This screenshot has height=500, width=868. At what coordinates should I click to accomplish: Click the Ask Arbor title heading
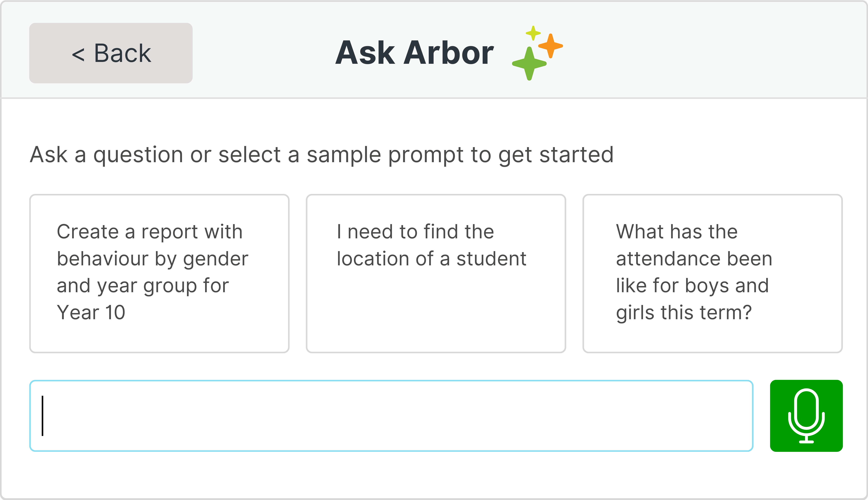coord(414,53)
